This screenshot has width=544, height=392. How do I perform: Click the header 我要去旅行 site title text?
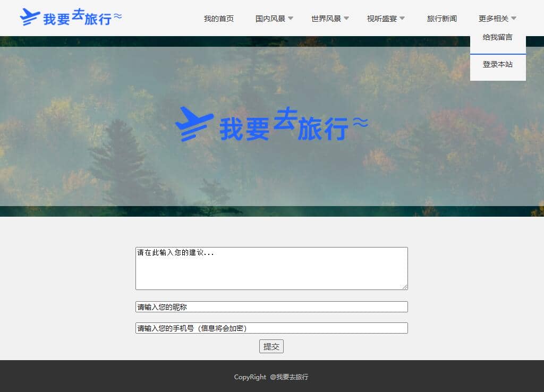coord(77,18)
